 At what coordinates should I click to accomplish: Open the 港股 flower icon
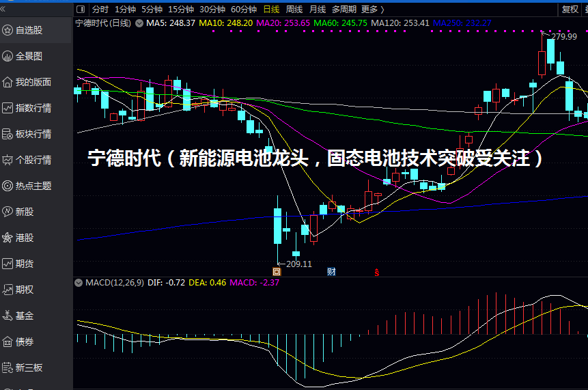point(8,238)
